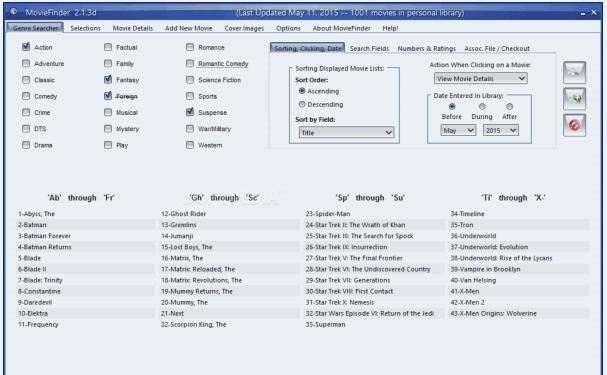The height and width of the screenshot is (375, 607).
Task: Go to the Add New Movie tab
Action: (189, 28)
